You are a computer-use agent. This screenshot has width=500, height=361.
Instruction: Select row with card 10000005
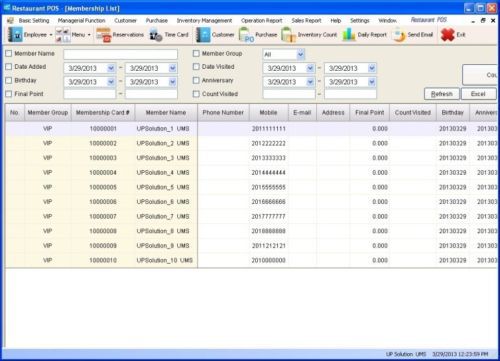(251, 187)
